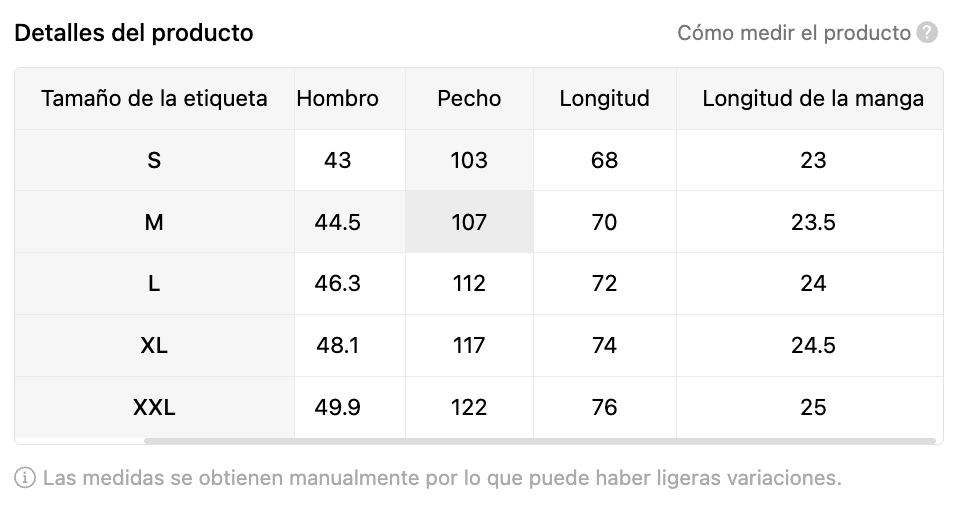Click the 68 length cell
The width and height of the screenshot is (962, 514).
point(604,160)
